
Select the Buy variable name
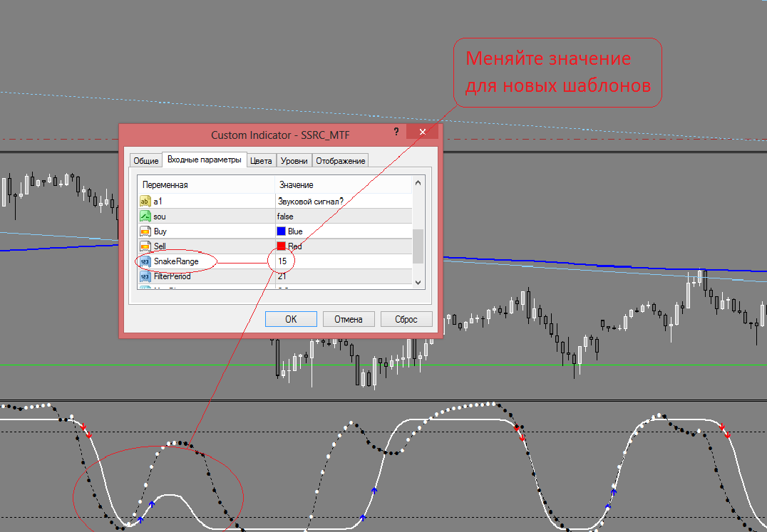(160, 231)
